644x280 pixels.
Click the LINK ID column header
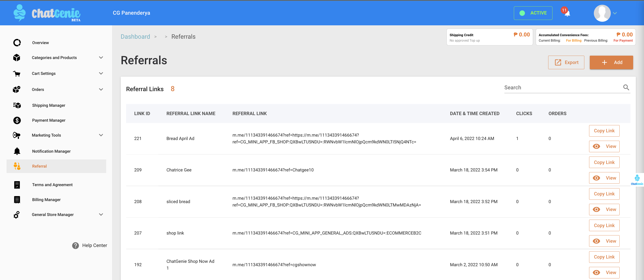click(142, 114)
